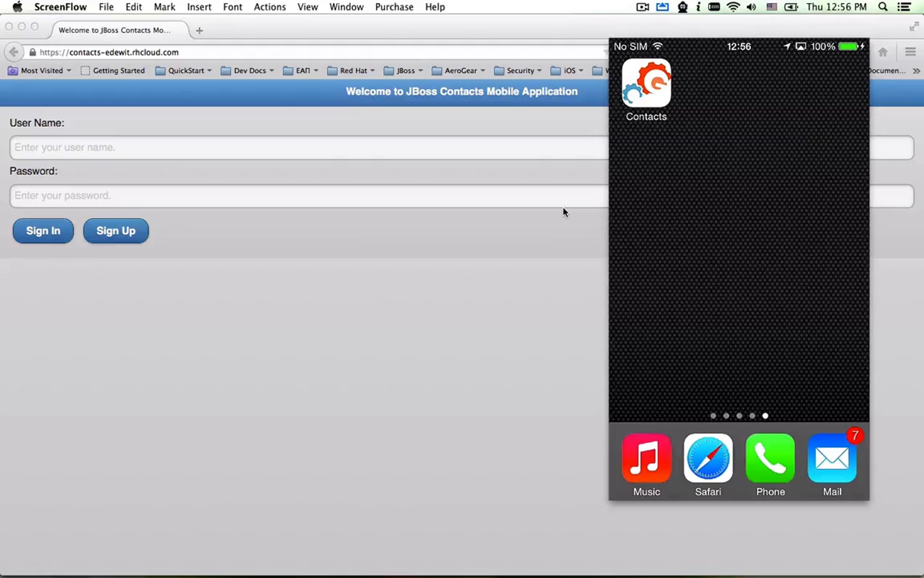Click the battery charging icon in the menu bar
The height and width of the screenshot is (578, 924).
(791, 7)
